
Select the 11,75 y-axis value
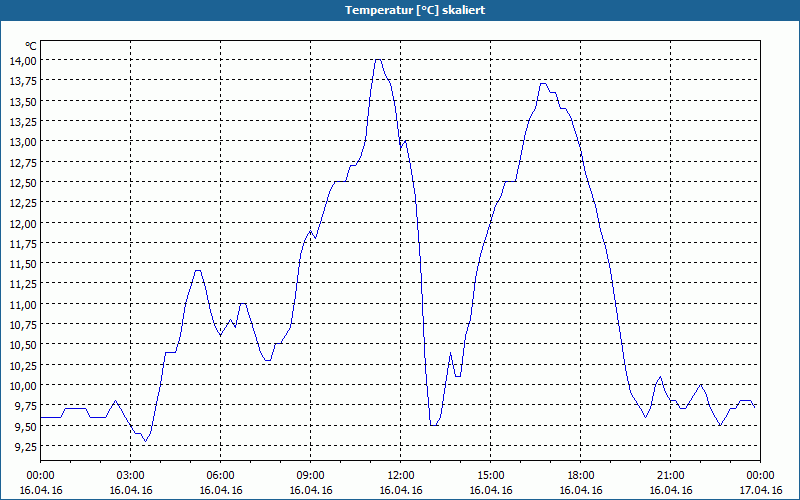tap(23, 243)
